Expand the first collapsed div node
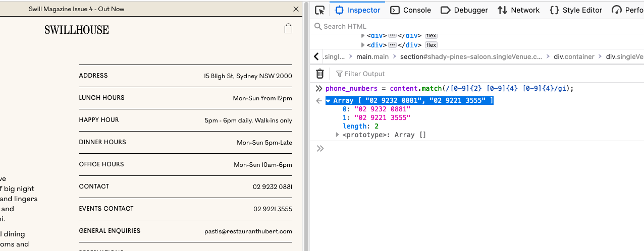644x251 pixels. [362, 36]
